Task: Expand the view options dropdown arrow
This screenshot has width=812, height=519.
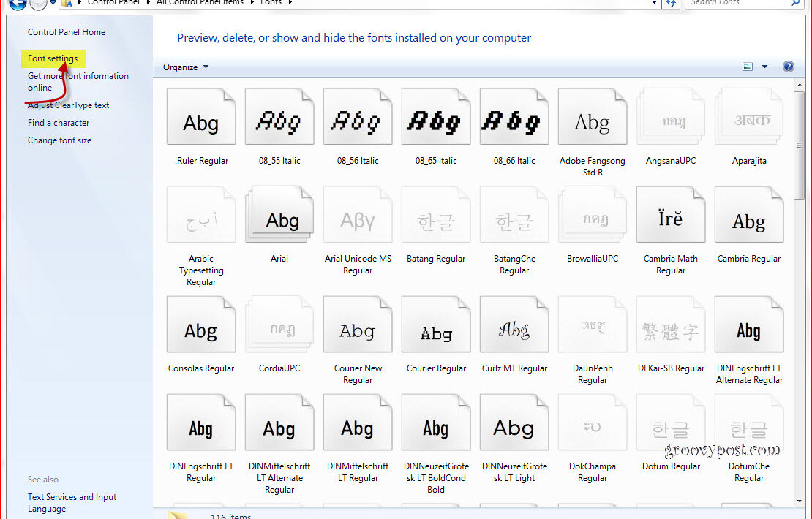Action: [764, 67]
